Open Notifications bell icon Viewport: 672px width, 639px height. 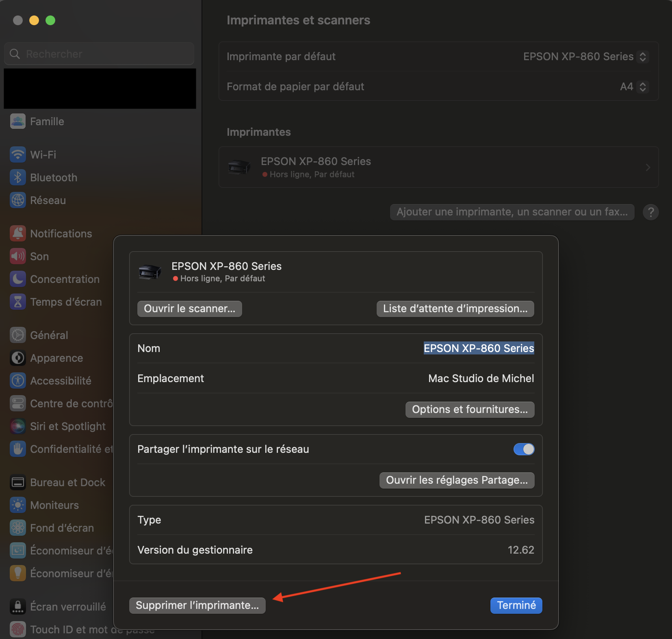point(17,234)
